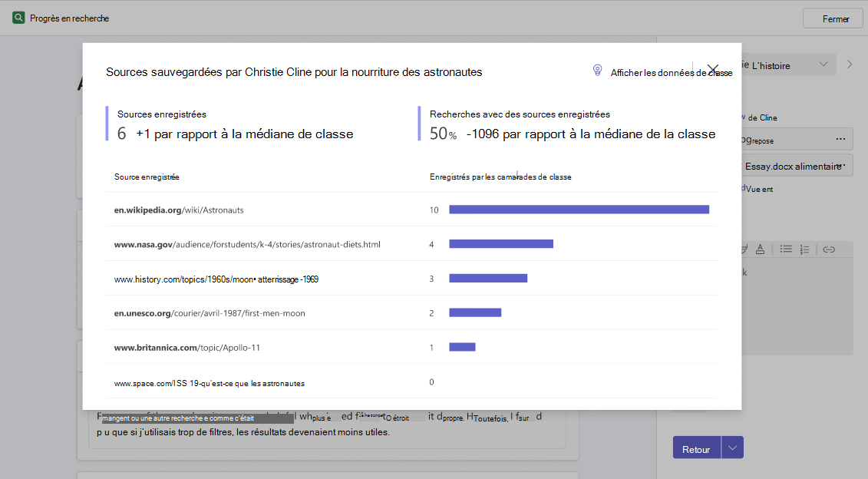Click the bar for the Wikipedia source
Image resolution: width=868 pixels, height=479 pixels.
click(x=579, y=210)
